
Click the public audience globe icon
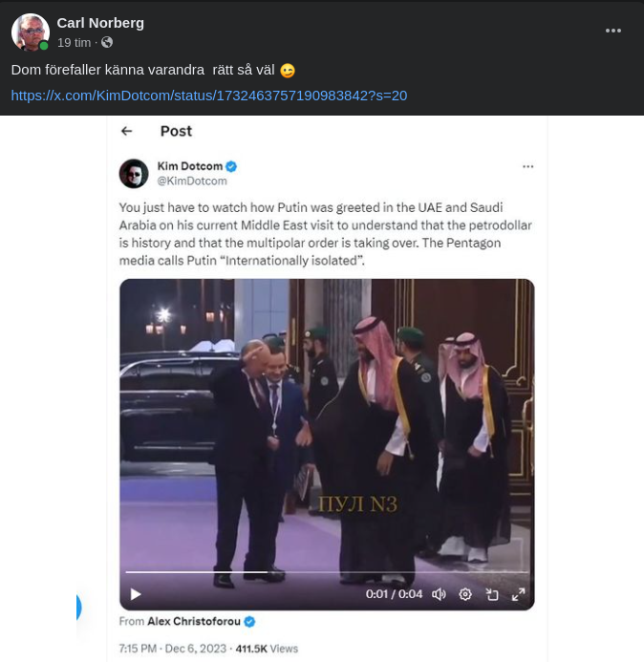107,43
